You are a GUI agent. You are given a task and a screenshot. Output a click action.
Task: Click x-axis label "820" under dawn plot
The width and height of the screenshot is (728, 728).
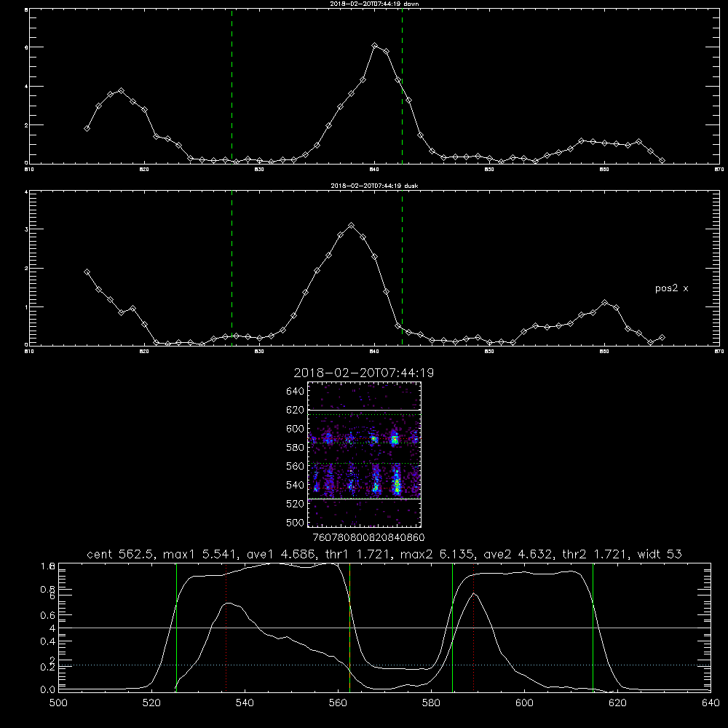(144, 170)
